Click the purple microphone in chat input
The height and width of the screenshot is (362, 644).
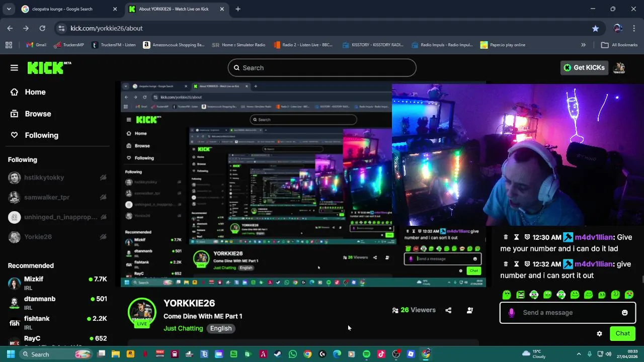click(511, 313)
